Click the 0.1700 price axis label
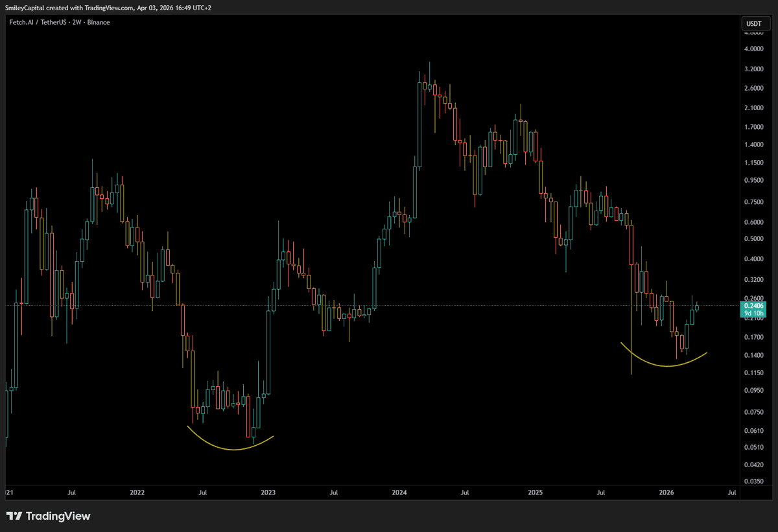 [x=754, y=337]
